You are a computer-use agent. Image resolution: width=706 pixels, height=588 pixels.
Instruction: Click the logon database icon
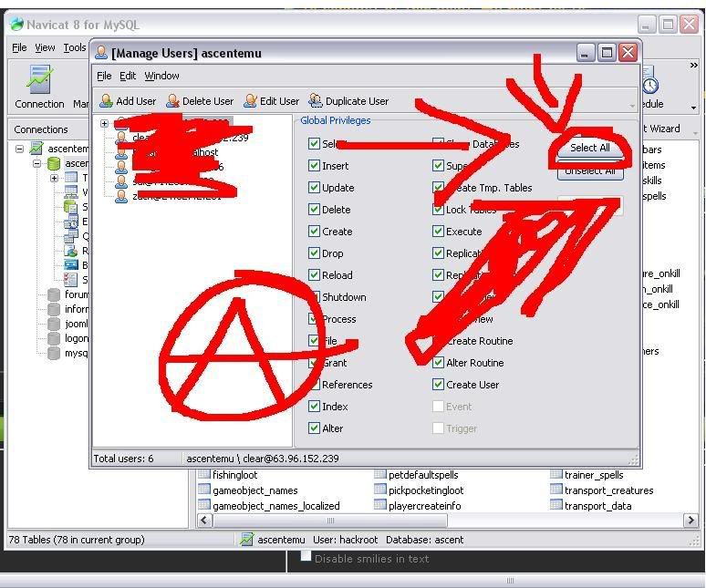click(x=54, y=338)
